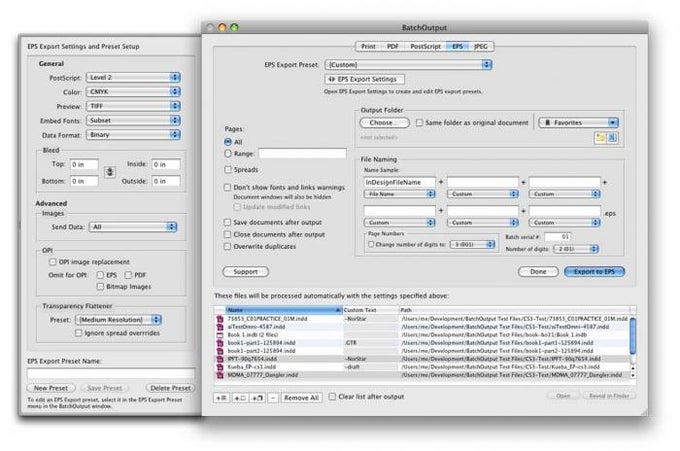Click Remove All button
Viewport: 680px width, 451px height.
pos(301,398)
